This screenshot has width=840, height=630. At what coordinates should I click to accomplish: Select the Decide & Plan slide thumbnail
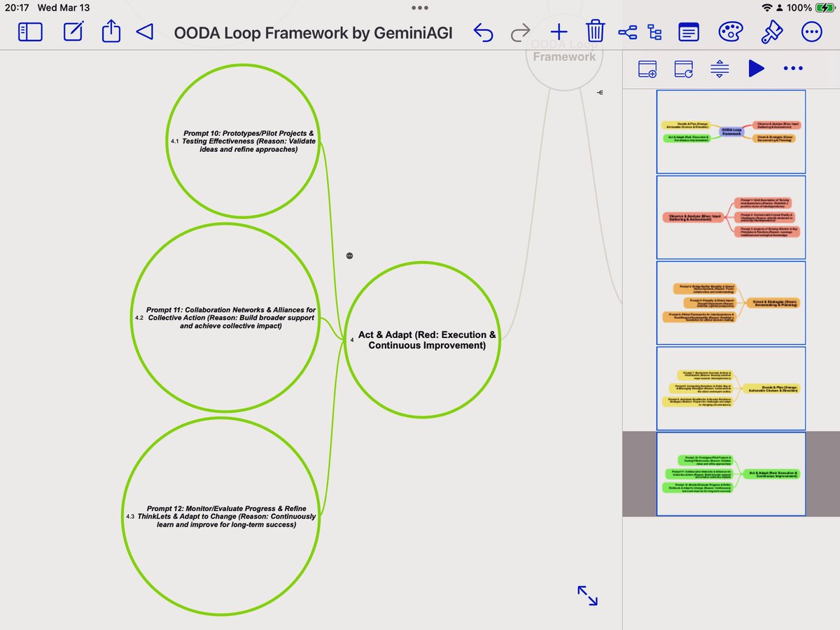tap(731, 388)
